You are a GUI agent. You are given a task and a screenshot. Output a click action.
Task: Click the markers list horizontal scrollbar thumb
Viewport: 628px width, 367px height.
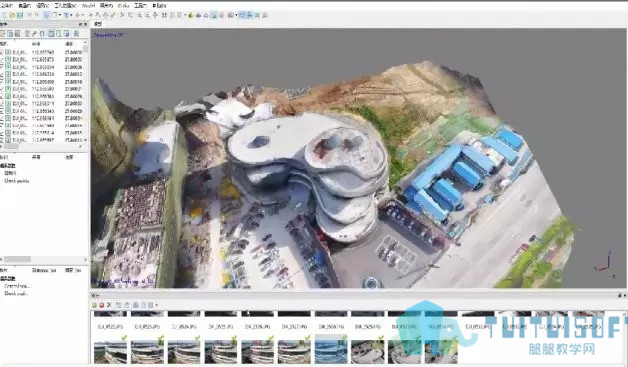[17, 259]
